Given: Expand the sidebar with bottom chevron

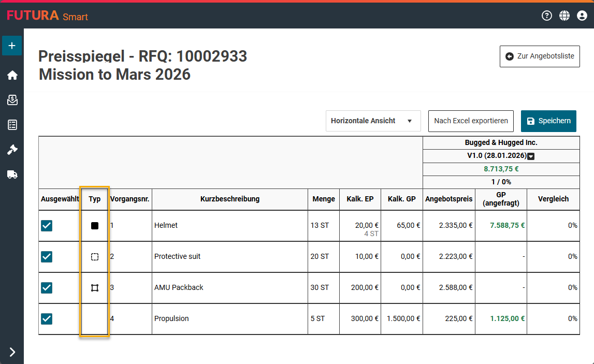Looking at the screenshot, I should [x=12, y=352].
